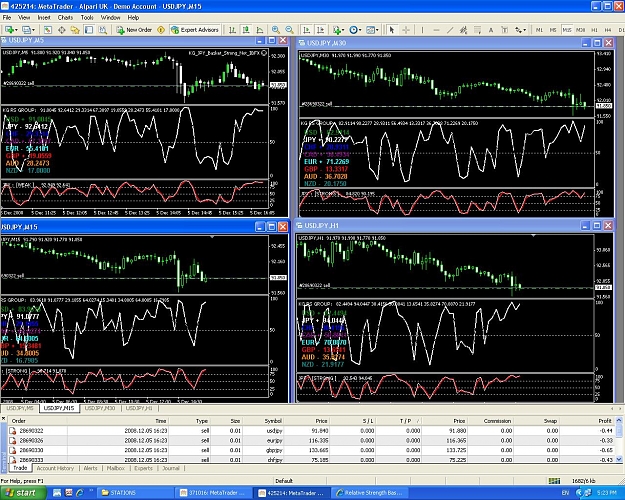Switch timeframe to H1

click(594, 30)
